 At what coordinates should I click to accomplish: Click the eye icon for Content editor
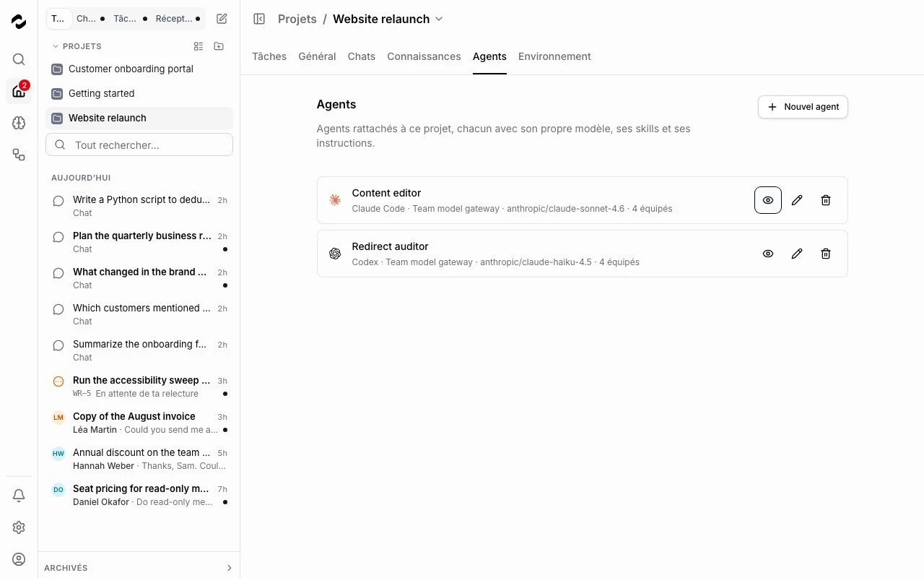coord(768,200)
